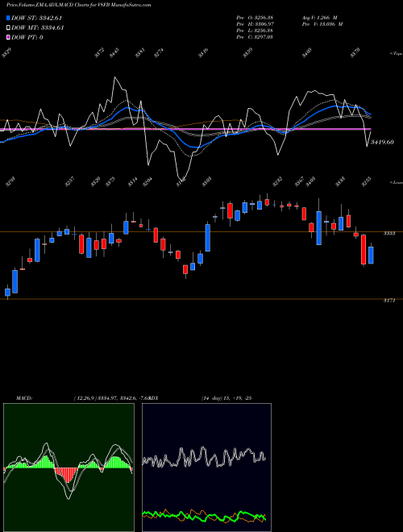
Task: Click the 'Avg V: 1.266 M' volume text
Action: (319, 17)
